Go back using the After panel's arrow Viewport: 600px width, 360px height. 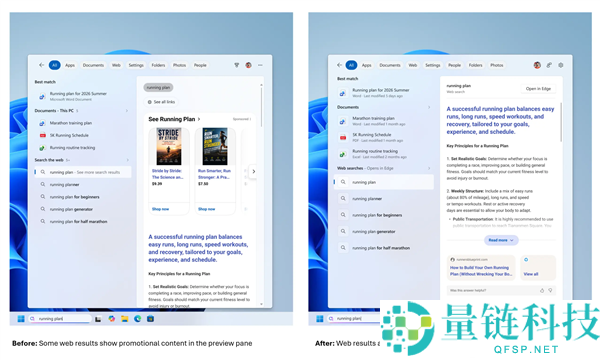point(339,65)
